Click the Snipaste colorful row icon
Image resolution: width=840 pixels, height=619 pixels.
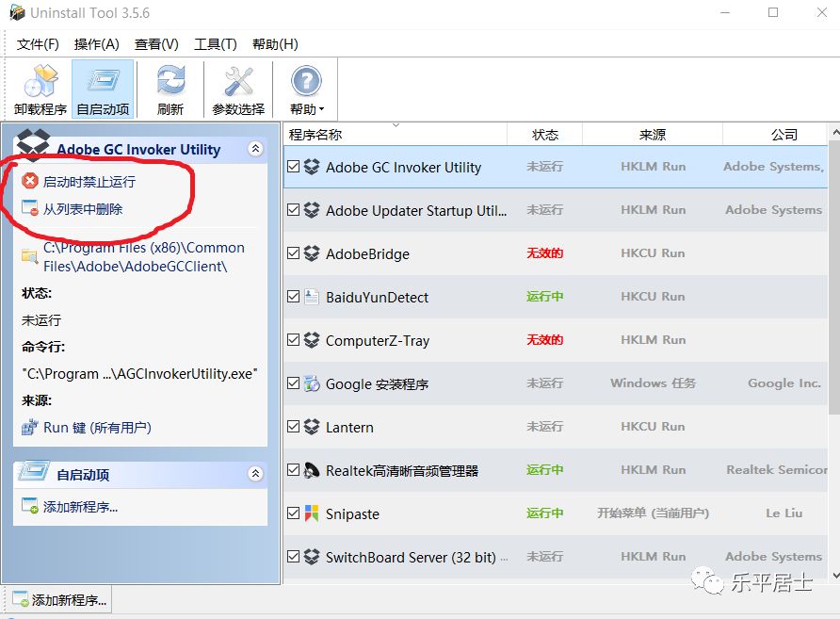[312, 513]
